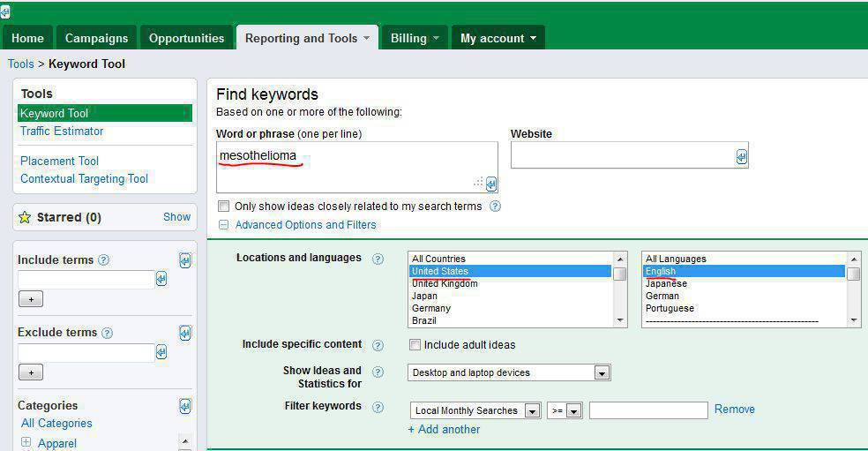Viewport: 868px width, 451px height.
Task: Click the Exclude terms text field
Action: click(x=86, y=352)
